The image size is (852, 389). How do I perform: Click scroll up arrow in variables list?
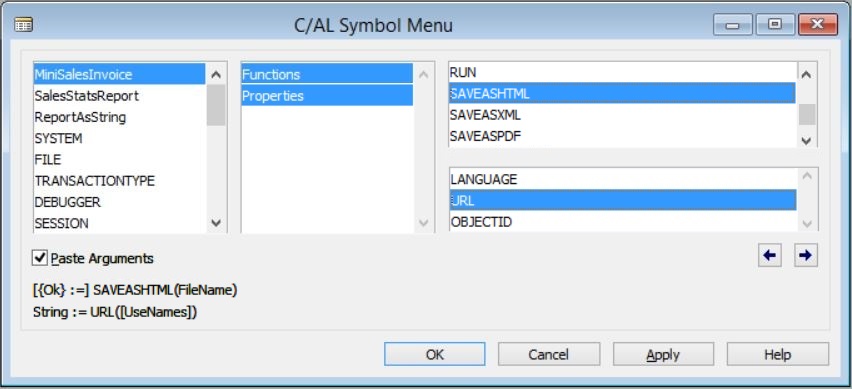tap(216, 74)
